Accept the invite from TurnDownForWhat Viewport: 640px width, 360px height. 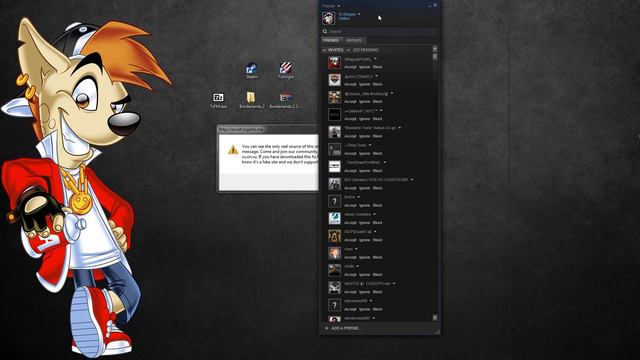pos(350,171)
